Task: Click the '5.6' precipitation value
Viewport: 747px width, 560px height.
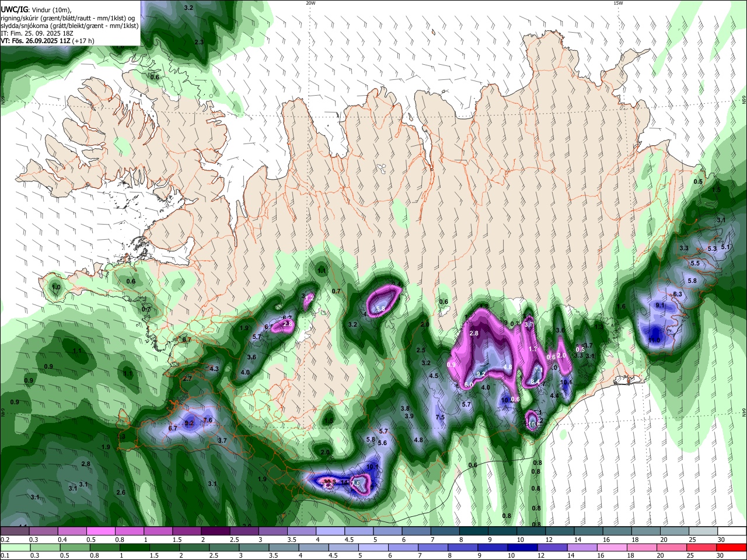Action: click(382, 443)
